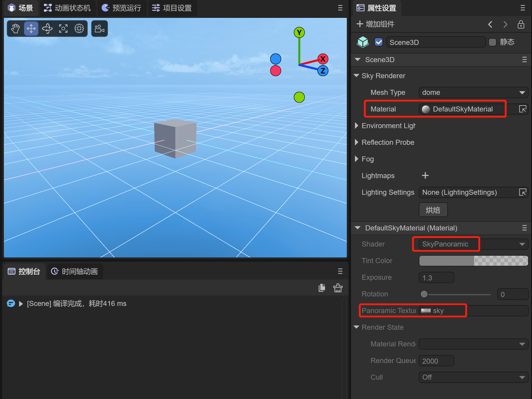Expand the Fog section
Viewport: 532px width, 399px height.
357,159
